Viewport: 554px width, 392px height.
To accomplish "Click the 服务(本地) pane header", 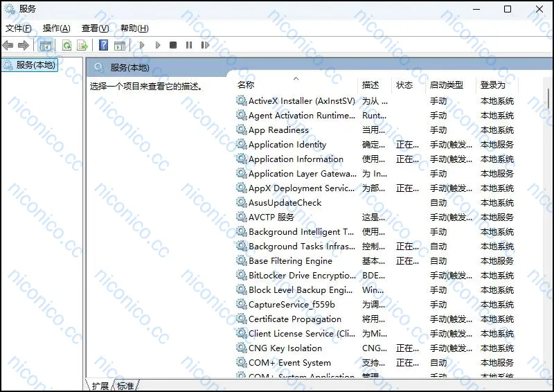I will (x=129, y=67).
